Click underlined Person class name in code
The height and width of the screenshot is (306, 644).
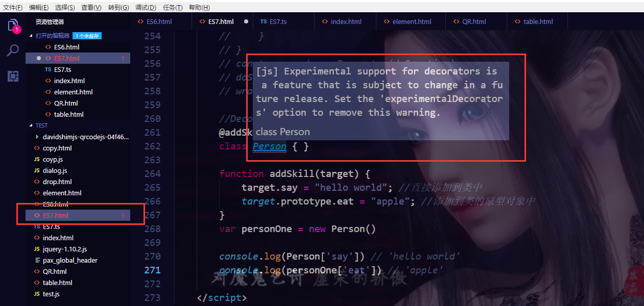click(270, 146)
